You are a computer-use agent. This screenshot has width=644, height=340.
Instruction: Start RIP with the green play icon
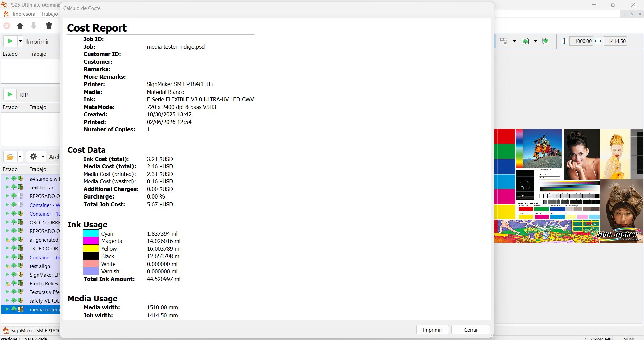pos(10,95)
